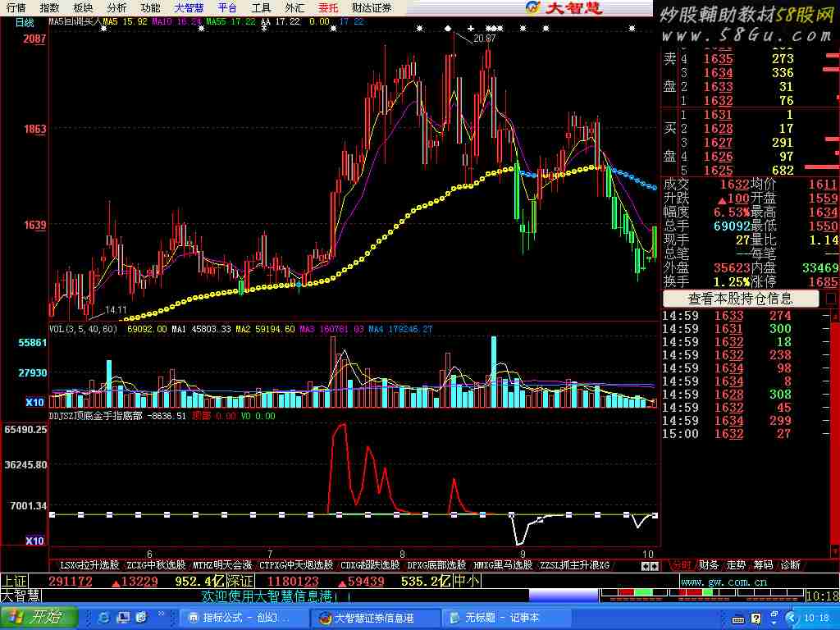The height and width of the screenshot is (630, 840).
Task: Switch to the 财务 side tab
Action: tap(709, 564)
